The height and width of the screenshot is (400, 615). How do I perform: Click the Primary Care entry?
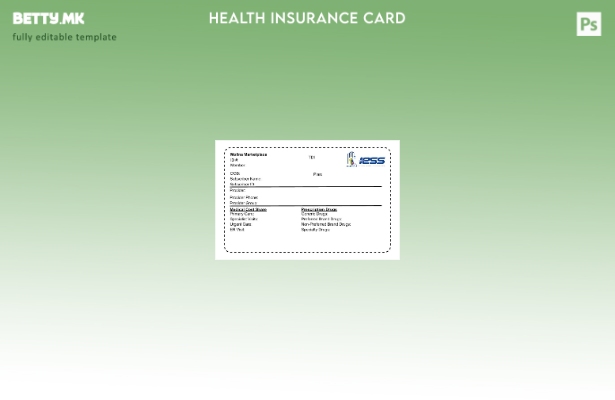click(x=241, y=214)
